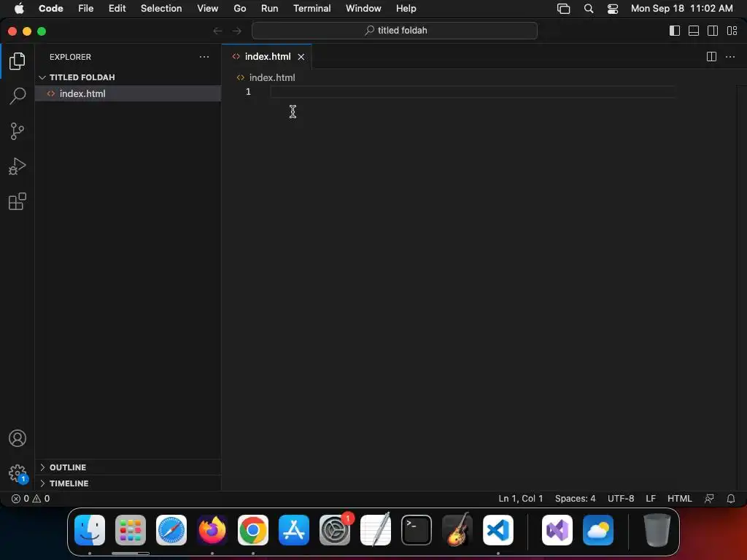Open the Terminal menu

312,9
